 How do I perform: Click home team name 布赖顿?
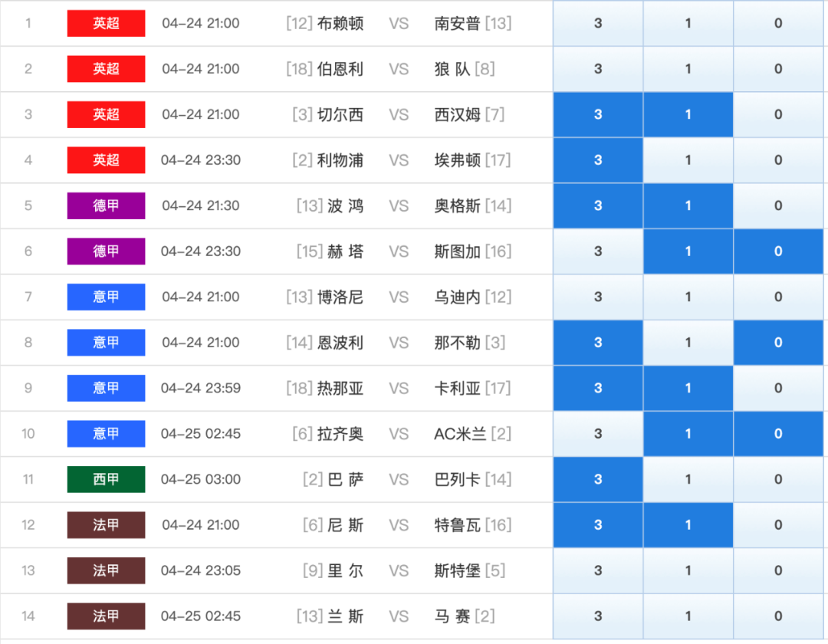340,23
